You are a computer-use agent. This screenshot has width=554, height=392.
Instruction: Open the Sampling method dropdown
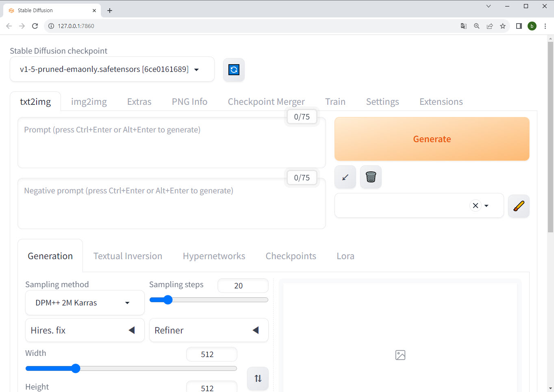click(85, 303)
